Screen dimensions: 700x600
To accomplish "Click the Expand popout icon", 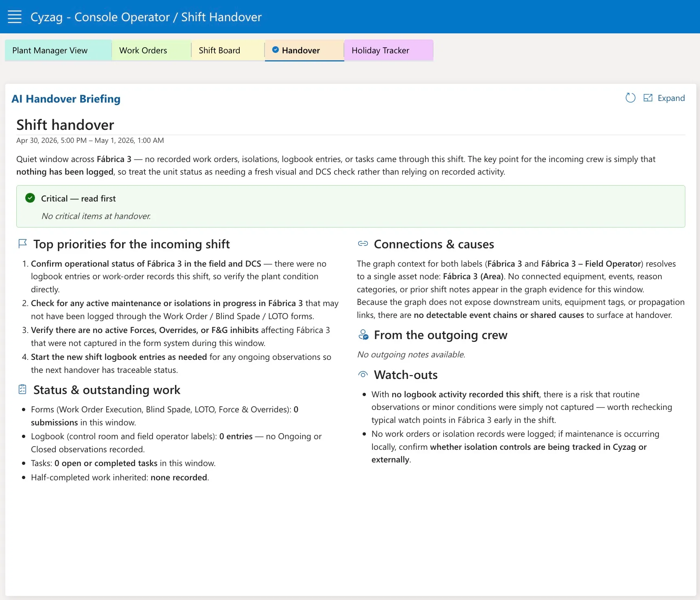I will [x=648, y=98].
